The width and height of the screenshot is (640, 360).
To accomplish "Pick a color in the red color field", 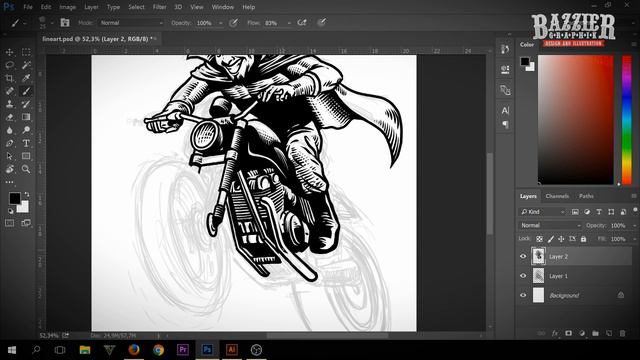I will point(576,120).
